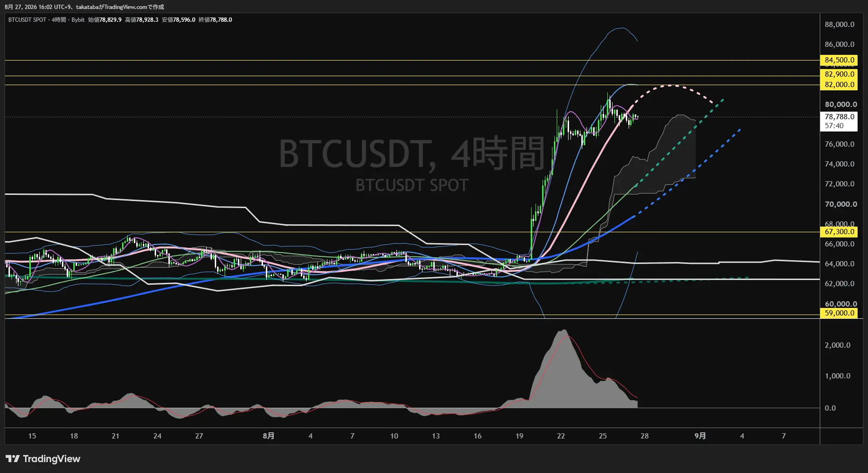This screenshot has width=868, height=473.
Task: Click the opening price value 78,829.9
Action: [x=110, y=20]
